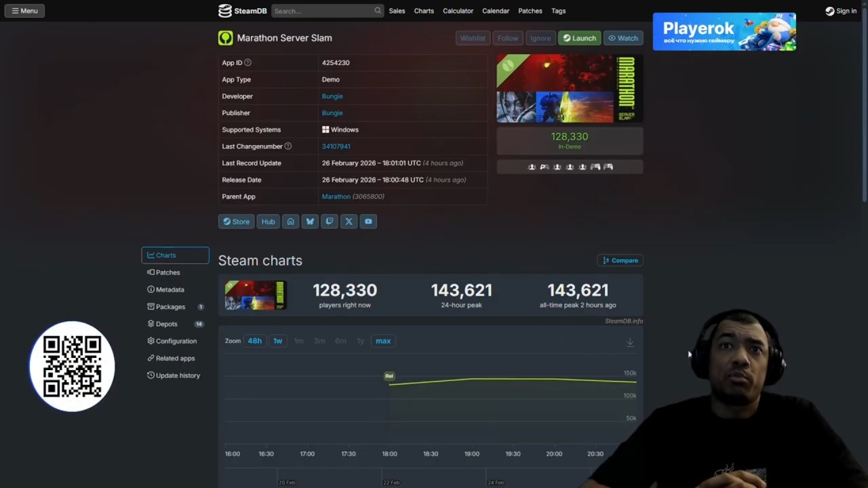Image resolution: width=868 pixels, height=488 pixels.
Task: Click the 128,330 players right now value
Action: pyautogui.click(x=344, y=290)
